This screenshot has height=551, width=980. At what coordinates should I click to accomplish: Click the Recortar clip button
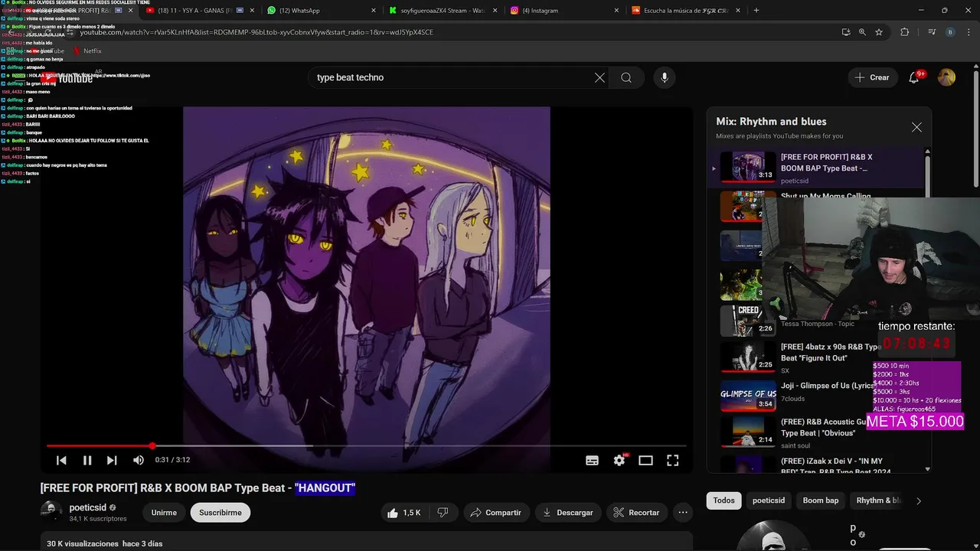(x=636, y=513)
